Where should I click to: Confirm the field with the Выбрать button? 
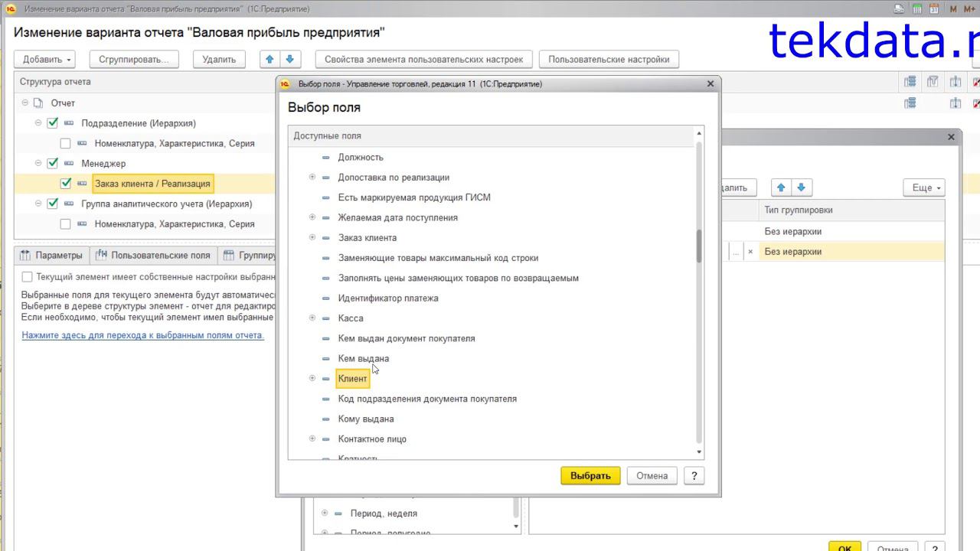click(x=590, y=475)
